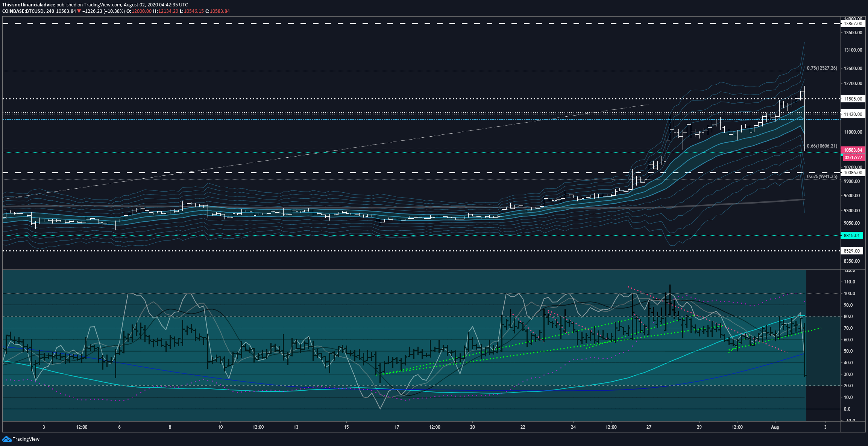The image size is (868, 446).
Task: Click the 13100.00 price axis label
Action: coord(853,50)
